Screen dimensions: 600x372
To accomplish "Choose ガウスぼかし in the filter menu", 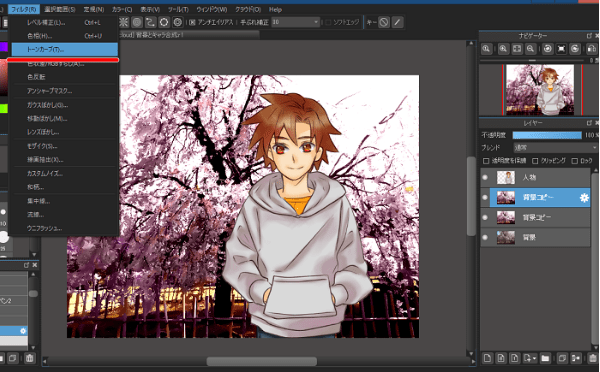I will tap(65, 105).
